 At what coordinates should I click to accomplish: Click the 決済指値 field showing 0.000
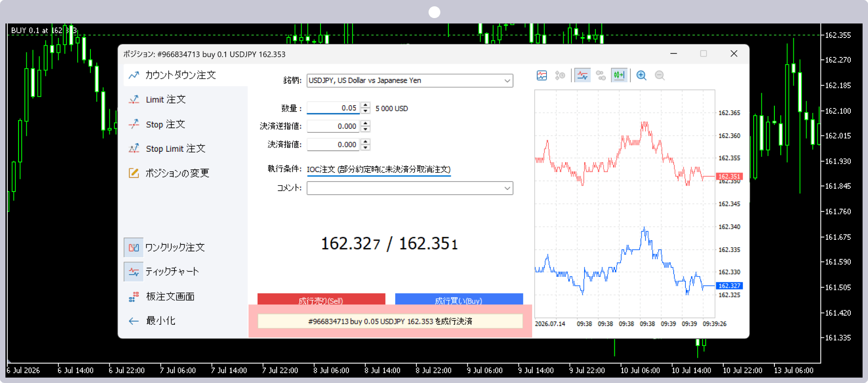333,145
